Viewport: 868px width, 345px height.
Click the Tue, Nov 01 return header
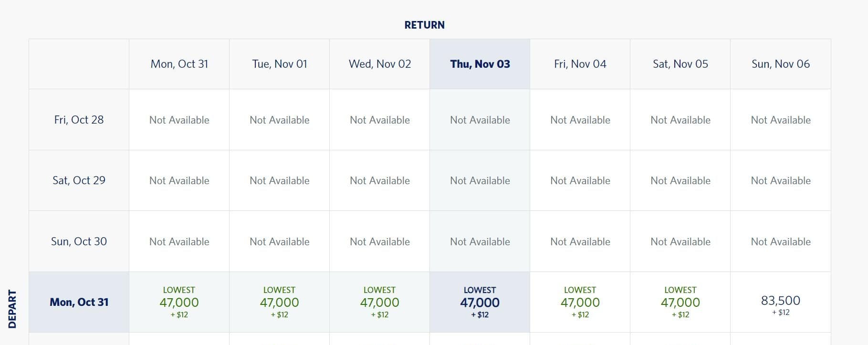[279, 63]
